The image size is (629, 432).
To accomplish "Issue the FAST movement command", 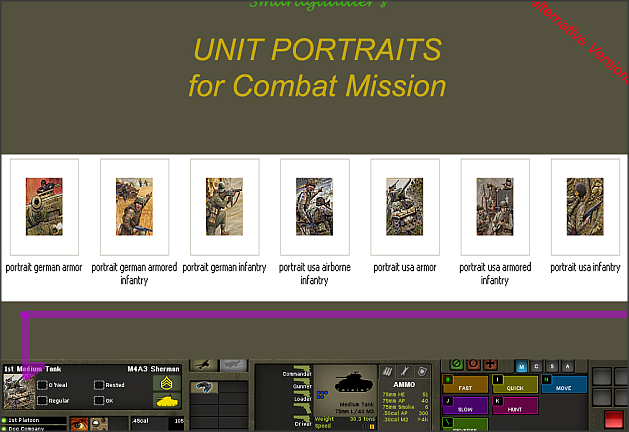I will (465, 384).
